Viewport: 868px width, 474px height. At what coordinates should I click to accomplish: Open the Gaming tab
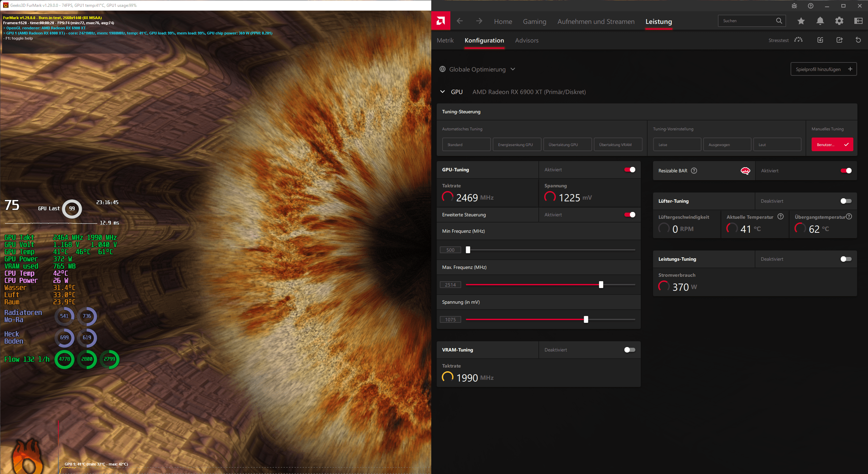pyautogui.click(x=534, y=21)
